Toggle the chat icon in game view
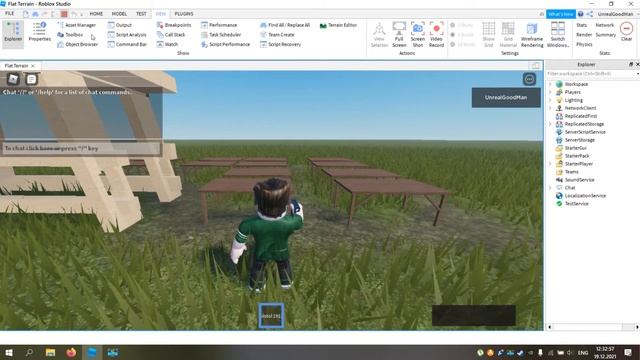 coord(31,79)
